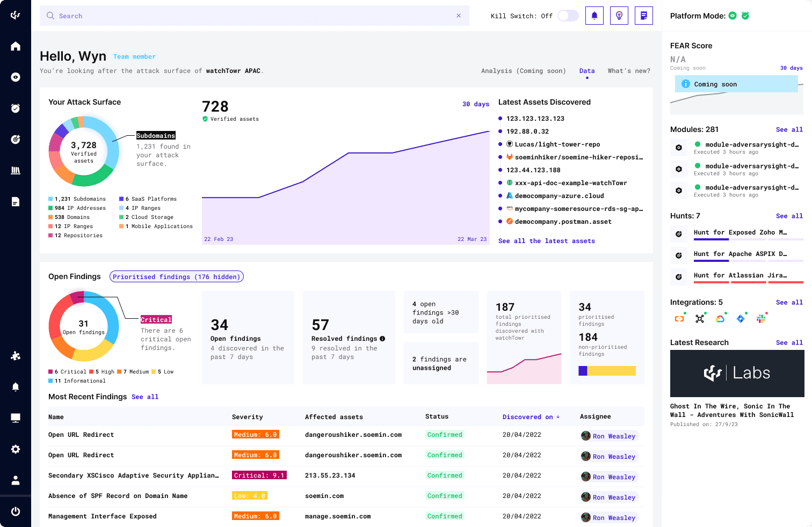Image resolution: width=812 pixels, height=527 pixels.
Task: Click the lightbulb icon button in top bar
Action: (x=619, y=16)
